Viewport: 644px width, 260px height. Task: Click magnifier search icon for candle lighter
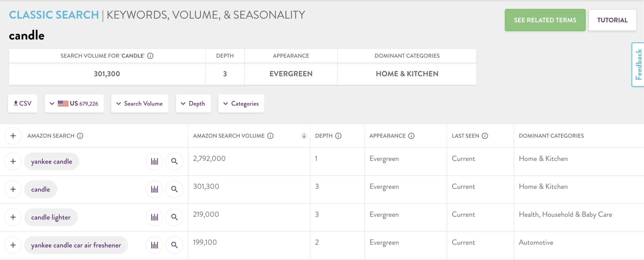click(x=174, y=217)
